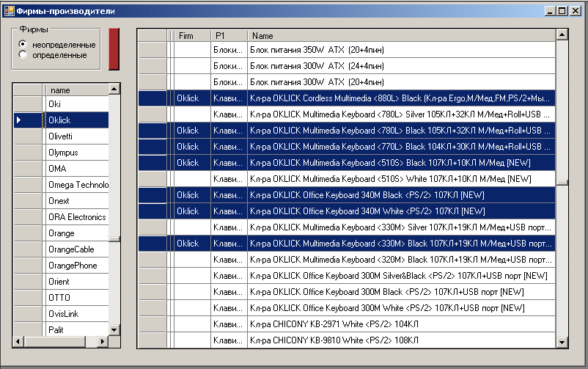Select OKLICK Multimedia Keyboard <320M> Black row
This screenshot has height=369, width=588.
pyautogui.click(x=347, y=260)
